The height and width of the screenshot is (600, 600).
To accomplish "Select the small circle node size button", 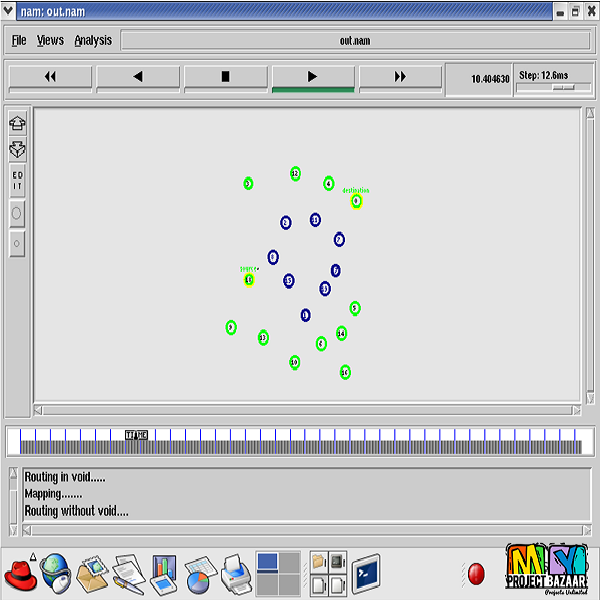I will coord(17,243).
